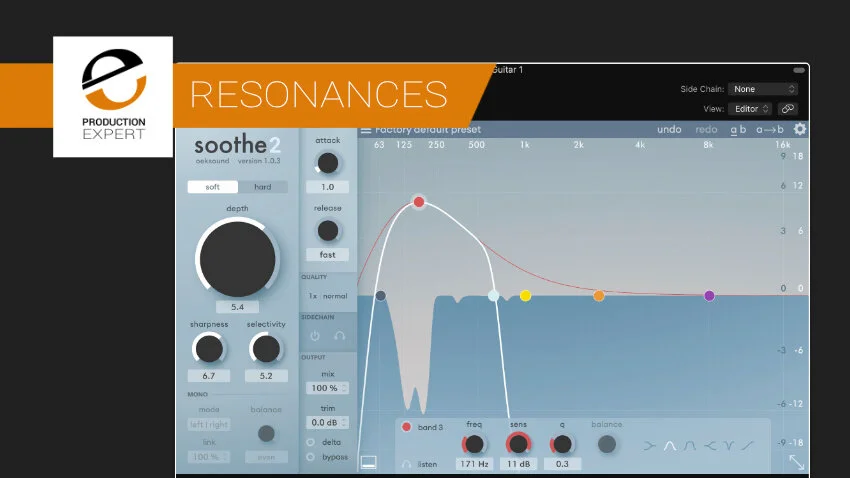Open the preset menu hamburger icon
The width and height of the screenshot is (850, 478).
[x=366, y=130]
